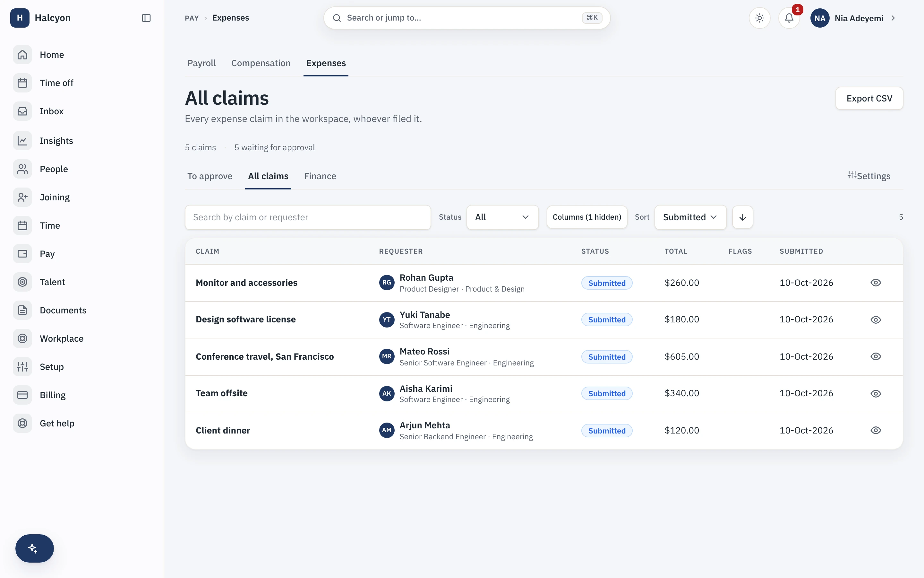924x578 pixels.
Task: Focus the claim or requester search field
Action: [x=308, y=217]
